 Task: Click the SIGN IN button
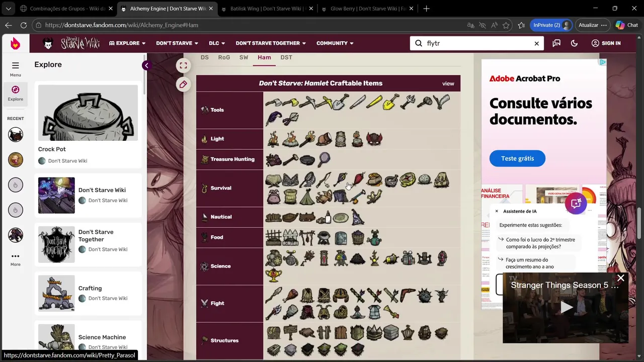tap(606, 43)
